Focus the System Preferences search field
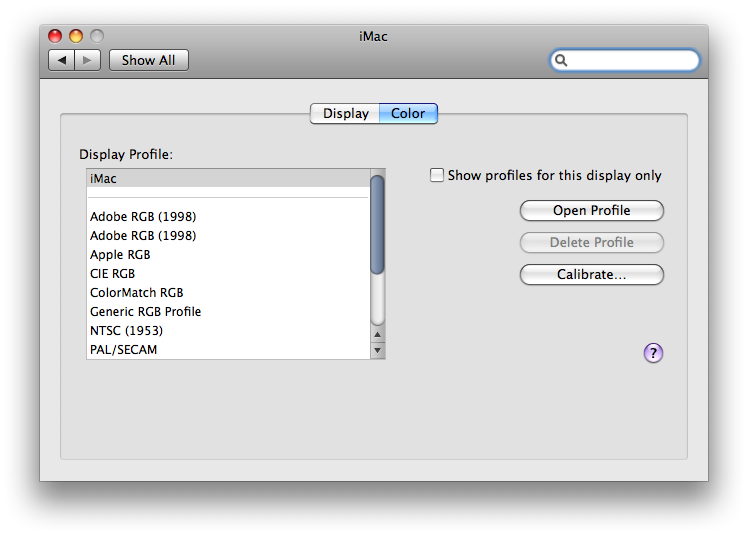Screen dimensions: 748x536 coord(625,60)
